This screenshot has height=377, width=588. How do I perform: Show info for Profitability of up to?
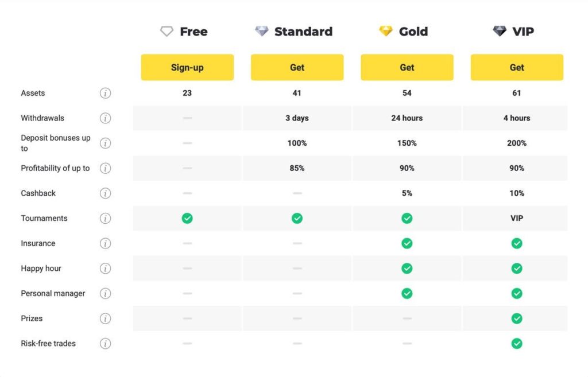tap(106, 168)
